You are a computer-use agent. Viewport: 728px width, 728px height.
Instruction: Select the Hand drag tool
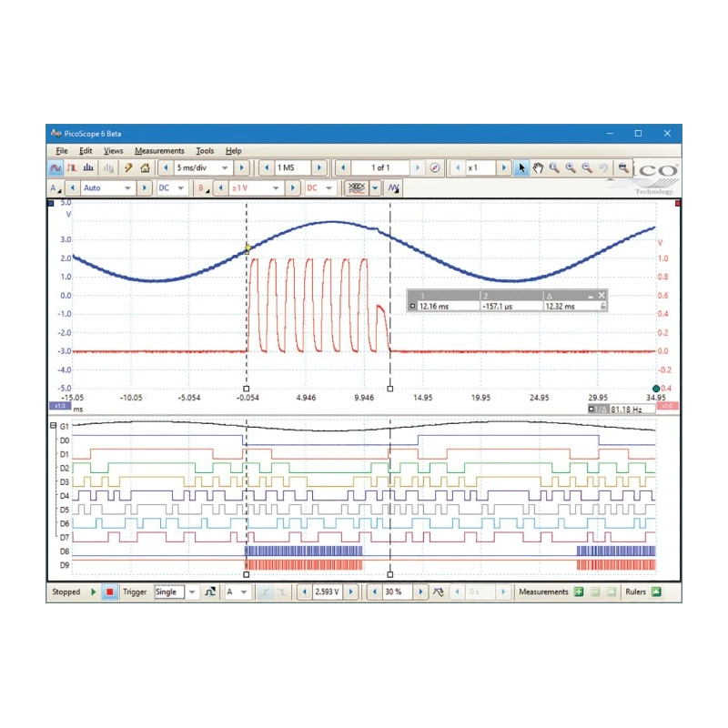point(538,168)
